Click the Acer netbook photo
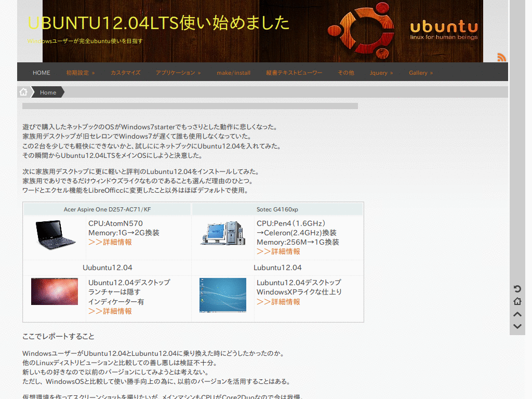 click(x=55, y=234)
